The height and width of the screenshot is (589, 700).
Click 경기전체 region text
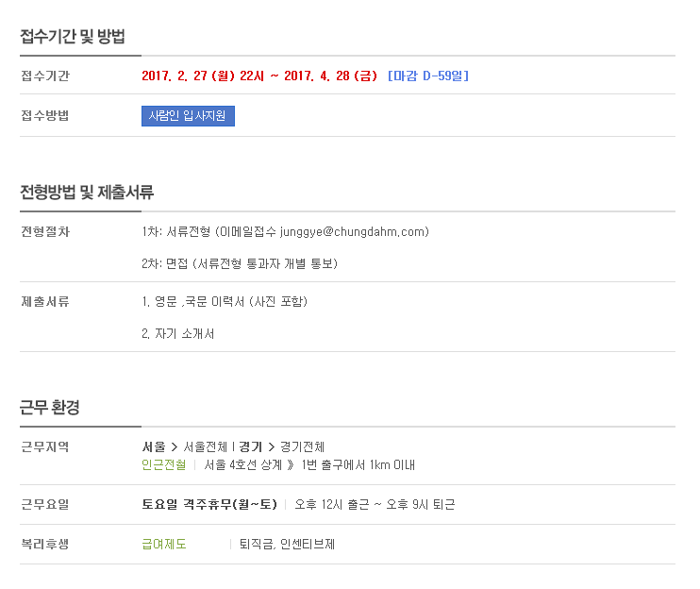click(x=302, y=447)
